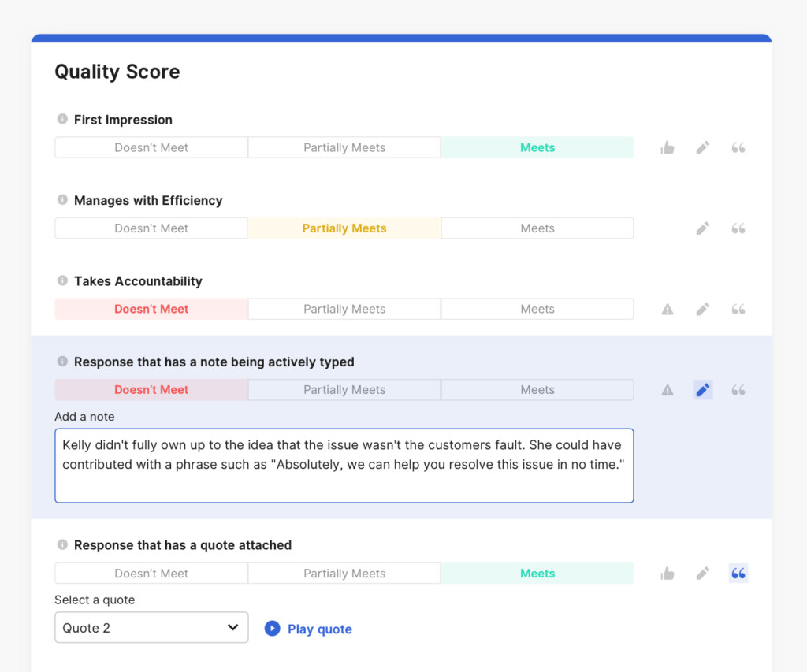
Task: Click the quote icon for Takes Accountability
Action: 738,309
